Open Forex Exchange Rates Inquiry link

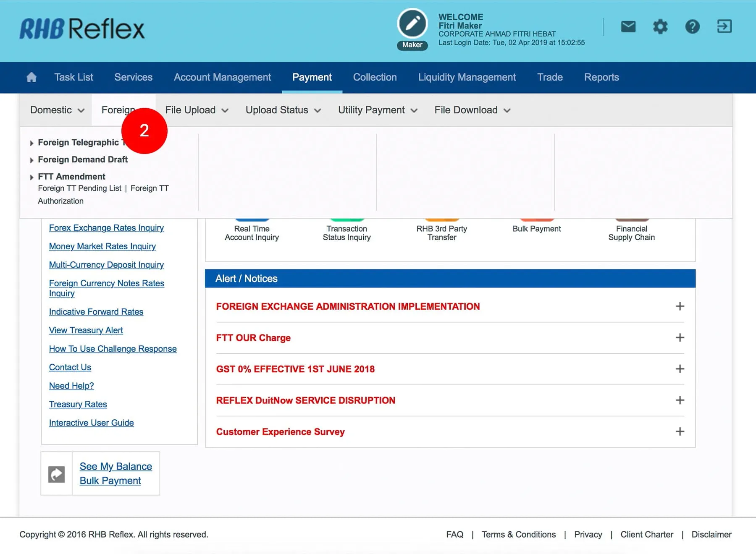click(106, 228)
